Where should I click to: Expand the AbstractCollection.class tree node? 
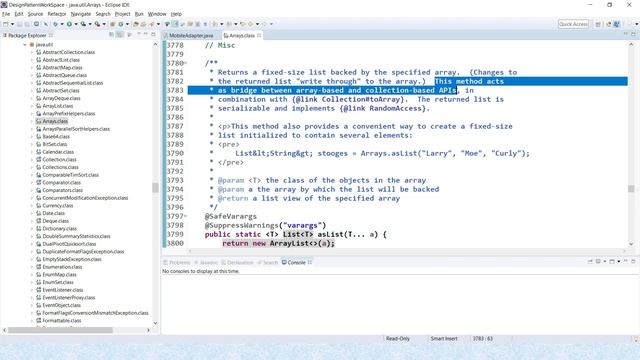[x=32, y=52]
